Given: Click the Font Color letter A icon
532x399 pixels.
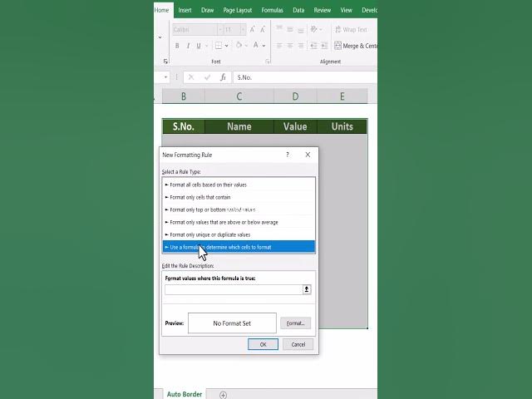Looking at the screenshot, I should (256, 45).
